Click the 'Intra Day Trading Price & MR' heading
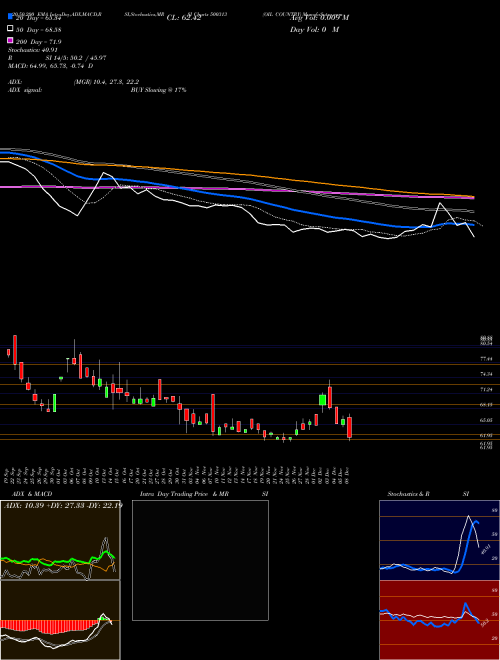The image size is (500, 660). click(184, 494)
